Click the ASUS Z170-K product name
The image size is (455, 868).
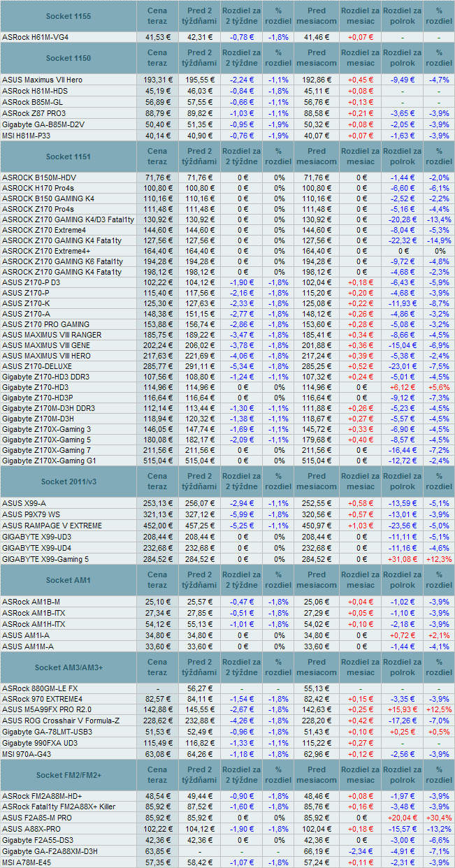click(x=26, y=303)
